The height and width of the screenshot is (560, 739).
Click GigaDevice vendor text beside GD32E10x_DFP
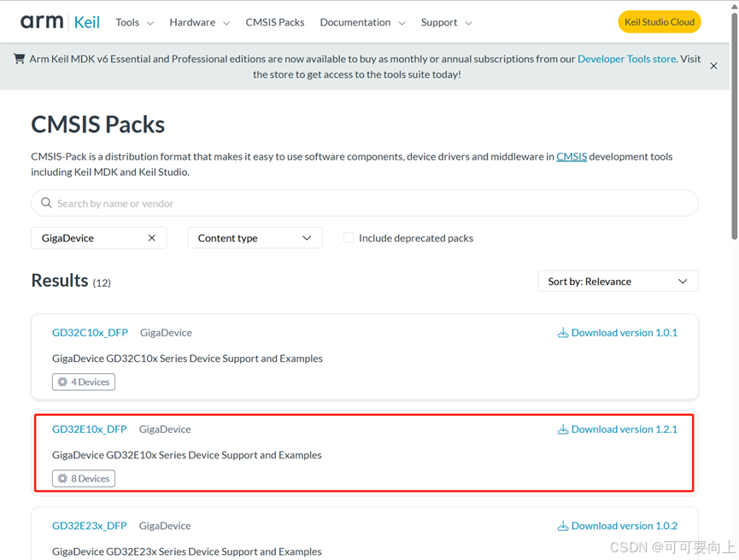[165, 429]
